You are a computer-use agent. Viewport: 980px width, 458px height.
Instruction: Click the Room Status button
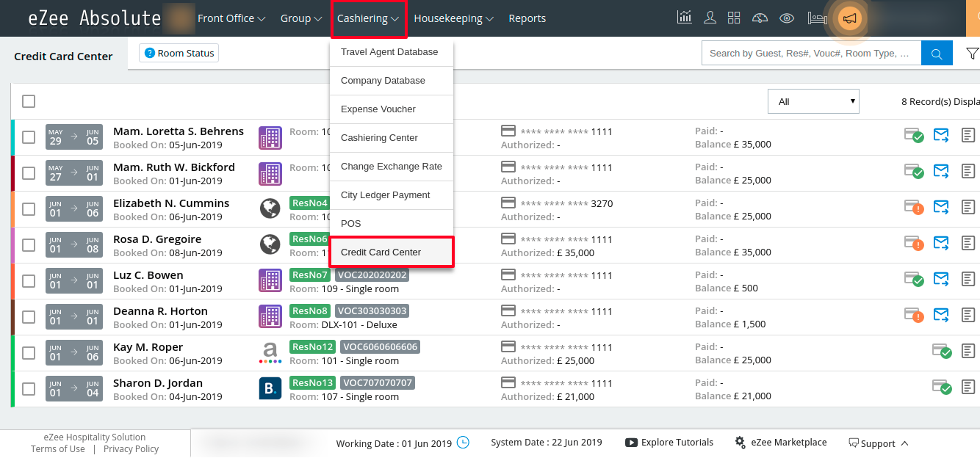pos(179,53)
